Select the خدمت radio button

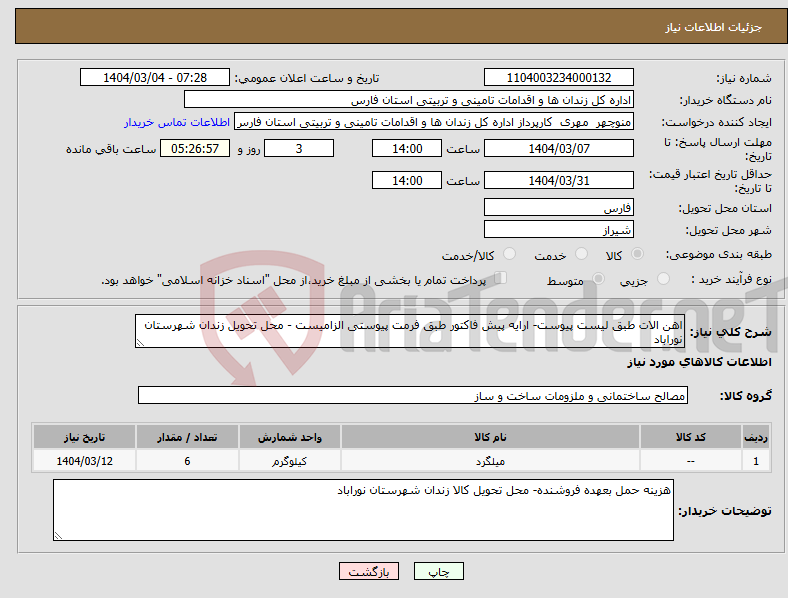pyautogui.click(x=581, y=254)
